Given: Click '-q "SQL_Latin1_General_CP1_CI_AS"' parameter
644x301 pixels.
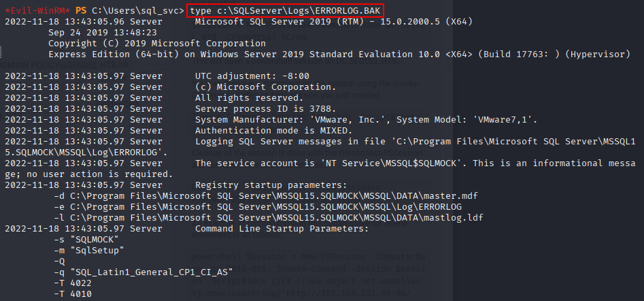Looking at the screenshot, I should [143, 272].
